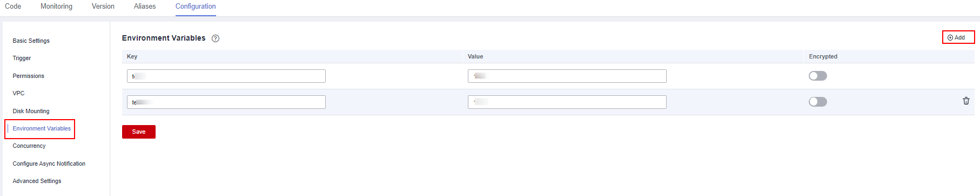This screenshot has width=980, height=196.
Task: Open Concurrency settings
Action: (x=29, y=146)
